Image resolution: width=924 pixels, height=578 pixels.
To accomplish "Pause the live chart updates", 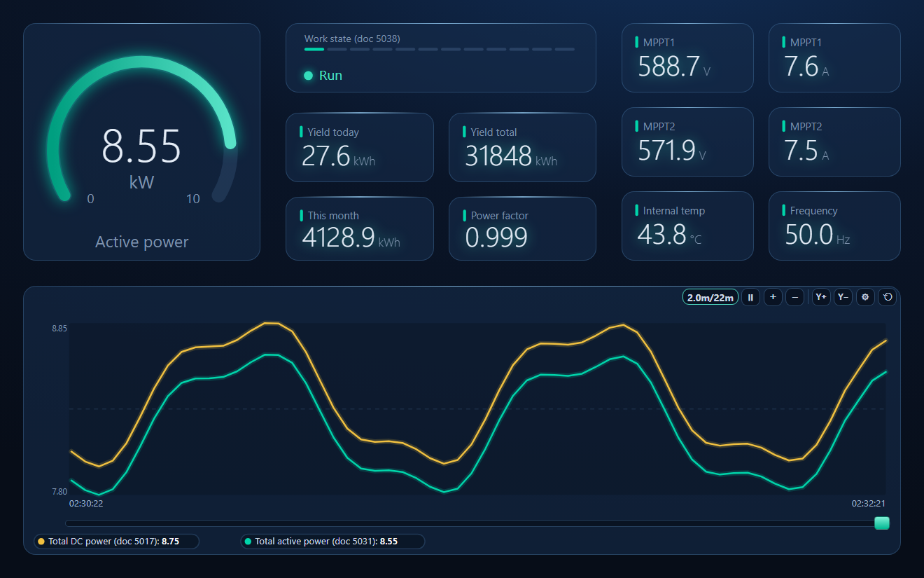I will pyautogui.click(x=750, y=297).
